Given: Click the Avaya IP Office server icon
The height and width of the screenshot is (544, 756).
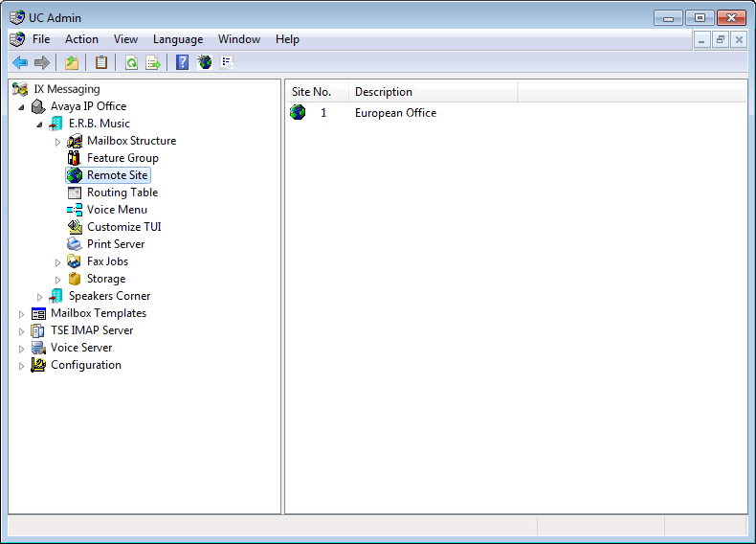Looking at the screenshot, I should tap(38, 106).
